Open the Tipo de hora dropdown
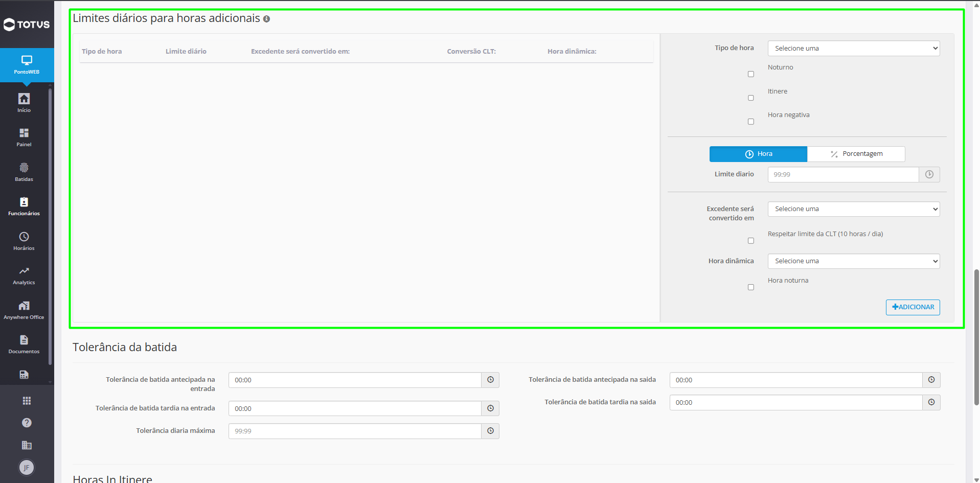Screen dimensions: 980x483 [854, 48]
